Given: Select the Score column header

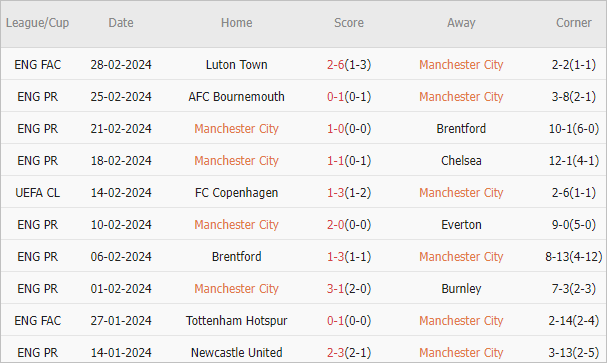Looking at the screenshot, I should pos(349,23).
